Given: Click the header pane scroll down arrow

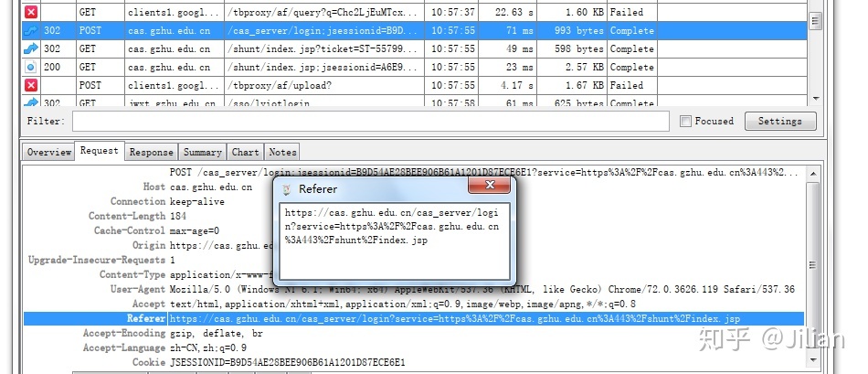Looking at the screenshot, I should click(812, 359).
